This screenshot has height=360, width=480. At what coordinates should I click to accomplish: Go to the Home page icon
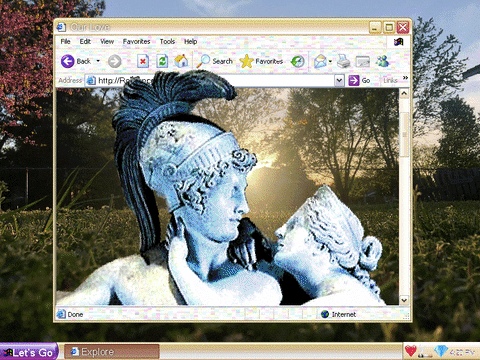(181, 61)
